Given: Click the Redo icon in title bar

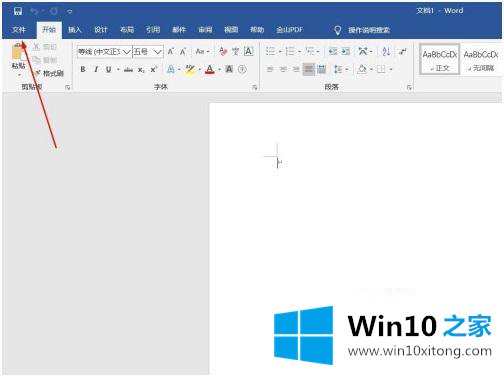Looking at the screenshot, I should pyautogui.click(x=54, y=12).
